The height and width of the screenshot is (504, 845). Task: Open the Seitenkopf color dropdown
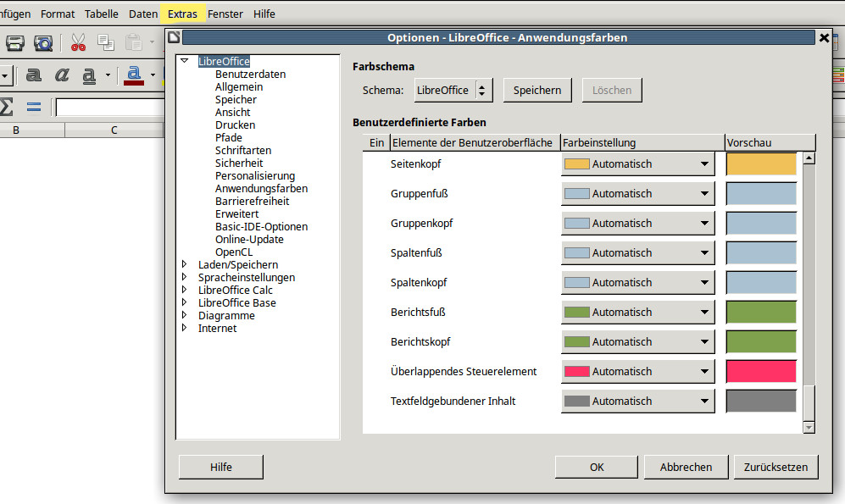tap(638, 163)
